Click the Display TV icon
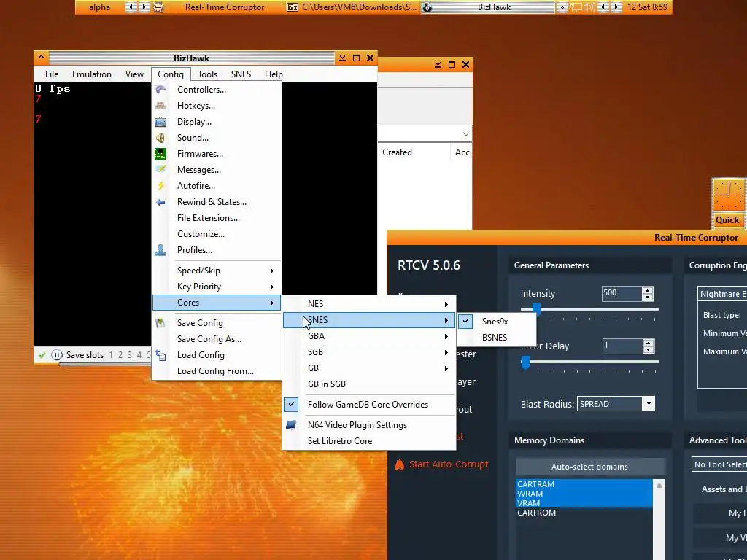The width and height of the screenshot is (747, 560). pos(160,122)
